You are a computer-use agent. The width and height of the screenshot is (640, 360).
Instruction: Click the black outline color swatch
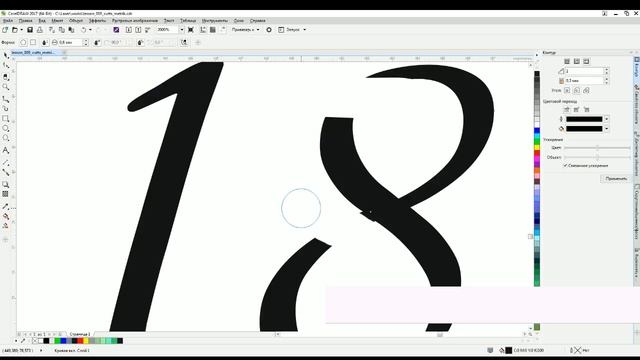(584, 119)
